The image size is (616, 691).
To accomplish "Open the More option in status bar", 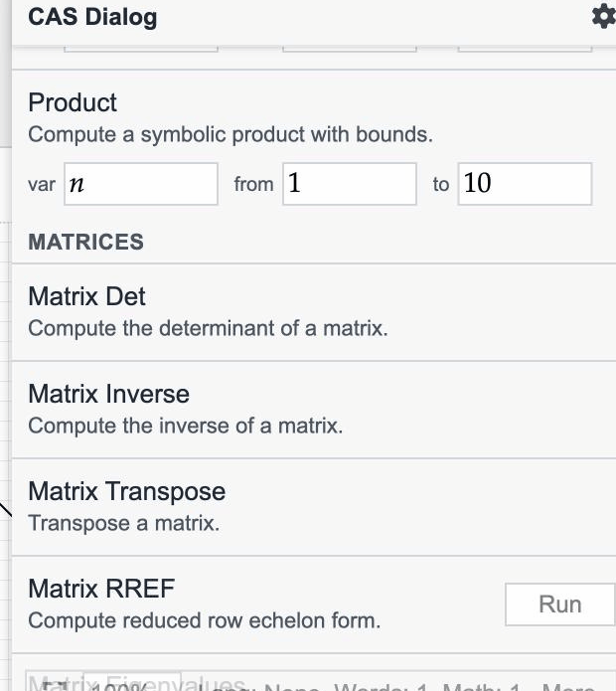I will tap(569, 686).
